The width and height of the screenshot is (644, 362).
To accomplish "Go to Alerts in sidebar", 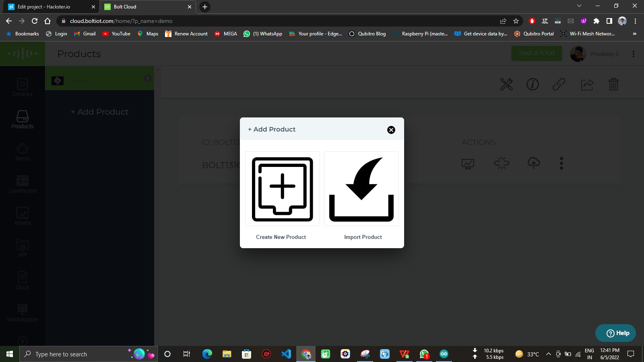I will (x=23, y=152).
